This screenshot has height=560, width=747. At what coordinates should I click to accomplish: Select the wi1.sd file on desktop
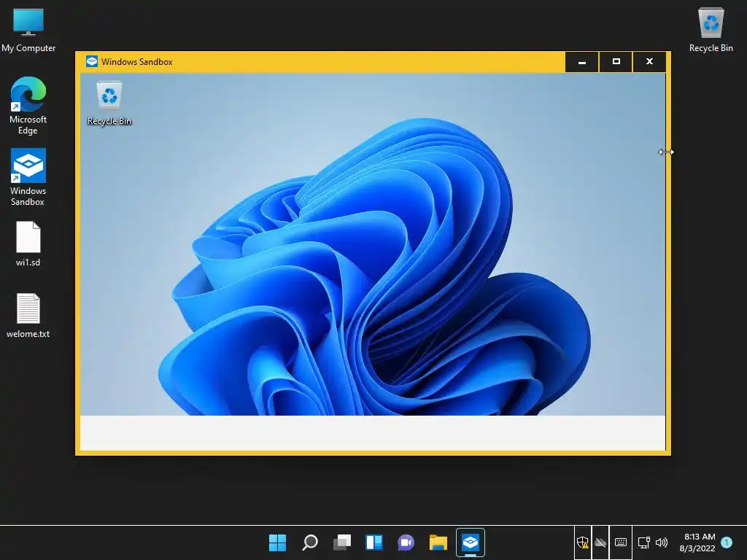(28, 244)
